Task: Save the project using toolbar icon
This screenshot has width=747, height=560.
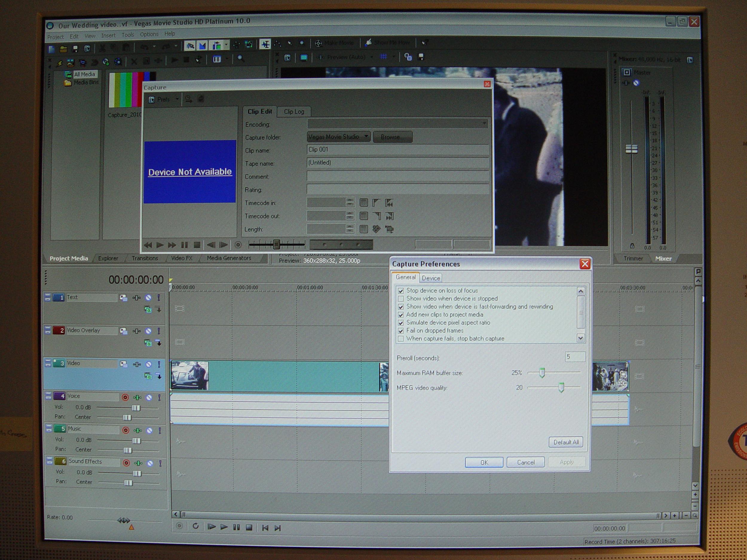Action: (x=75, y=49)
